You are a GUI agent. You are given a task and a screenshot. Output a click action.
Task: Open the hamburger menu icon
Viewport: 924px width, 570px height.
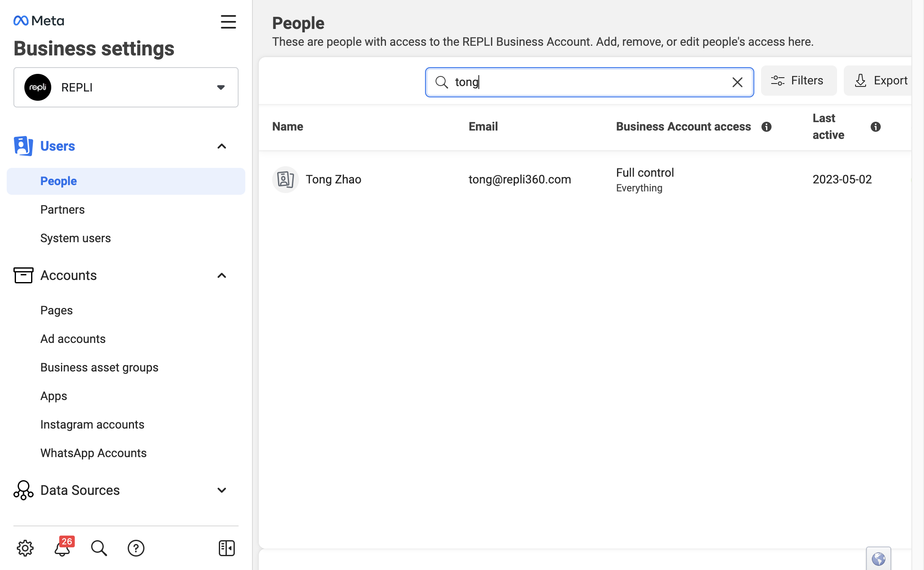pyautogui.click(x=228, y=22)
